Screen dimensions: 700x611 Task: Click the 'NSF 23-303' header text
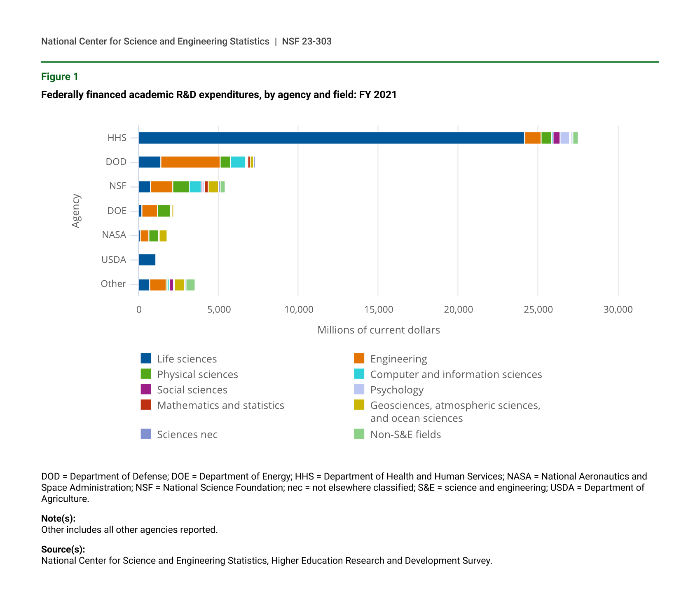pos(307,41)
